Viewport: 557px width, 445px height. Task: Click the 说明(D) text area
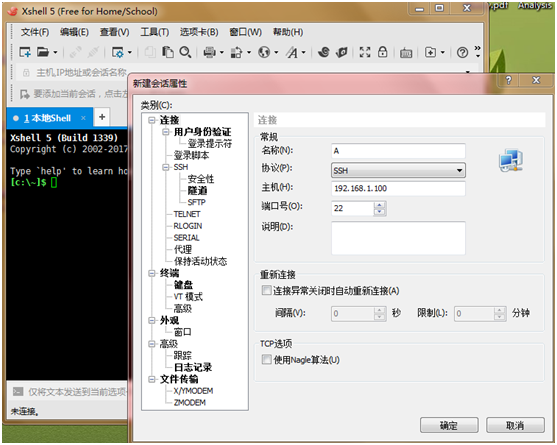tap(398, 238)
